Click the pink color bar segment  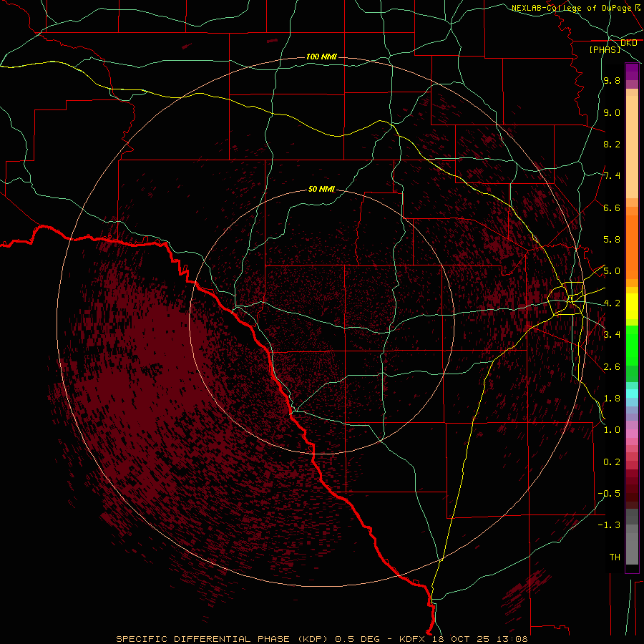tap(632, 434)
